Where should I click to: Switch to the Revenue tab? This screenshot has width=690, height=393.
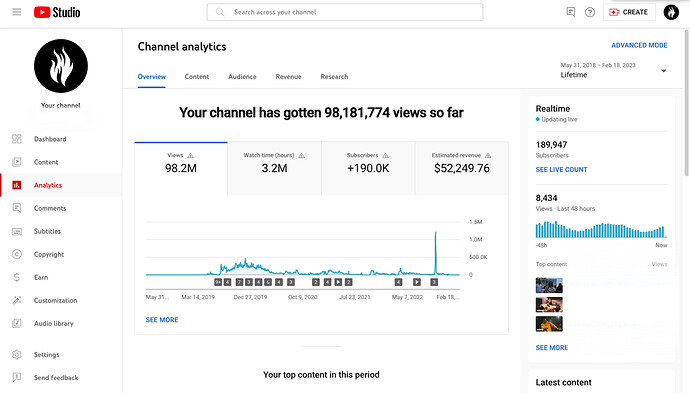pyautogui.click(x=288, y=77)
